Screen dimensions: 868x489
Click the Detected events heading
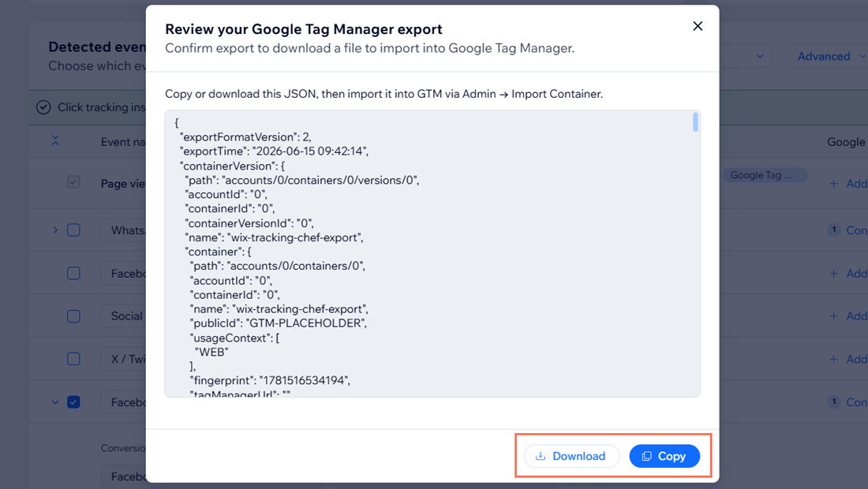[x=97, y=47]
